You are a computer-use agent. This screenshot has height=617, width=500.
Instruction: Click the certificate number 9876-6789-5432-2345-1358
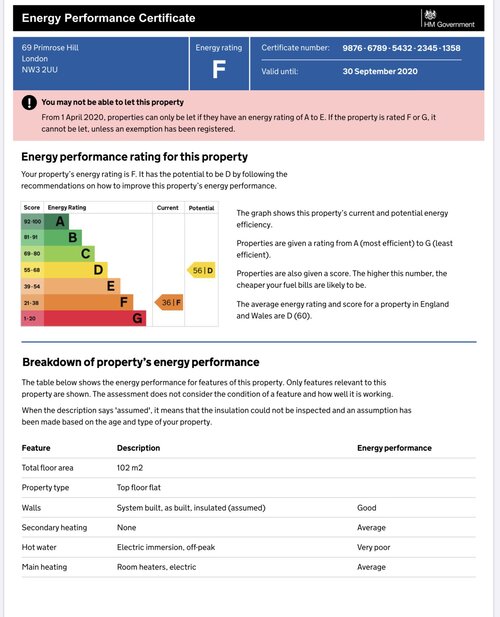tap(401, 48)
